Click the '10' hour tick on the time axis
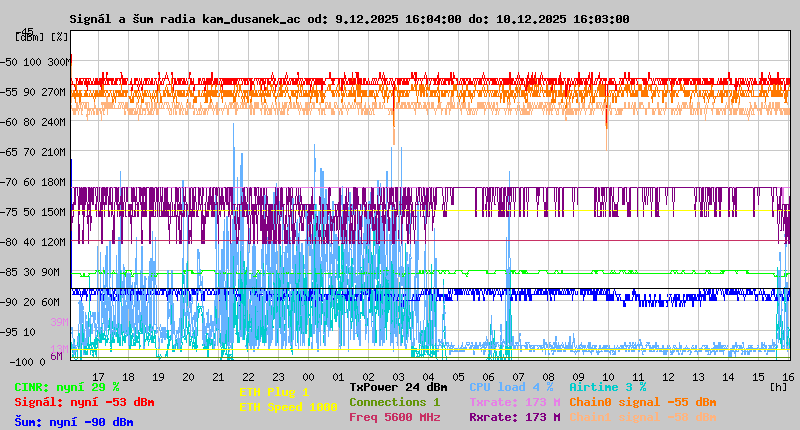800x430 pixels. click(608, 377)
